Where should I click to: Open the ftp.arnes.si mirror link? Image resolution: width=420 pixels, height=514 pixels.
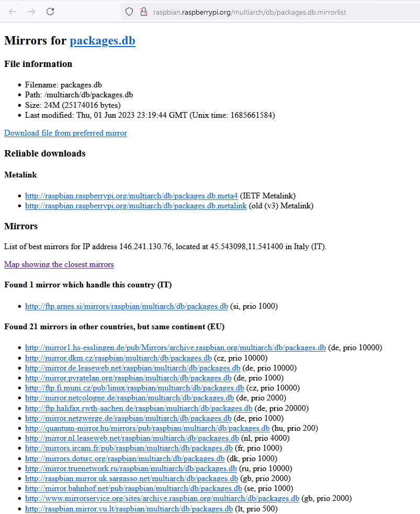127,306
